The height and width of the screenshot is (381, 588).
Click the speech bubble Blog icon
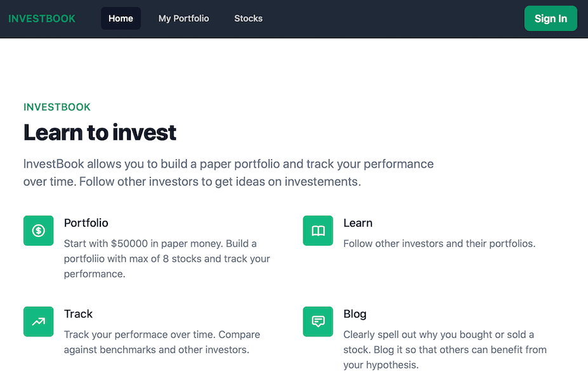pyautogui.click(x=317, y=321)
